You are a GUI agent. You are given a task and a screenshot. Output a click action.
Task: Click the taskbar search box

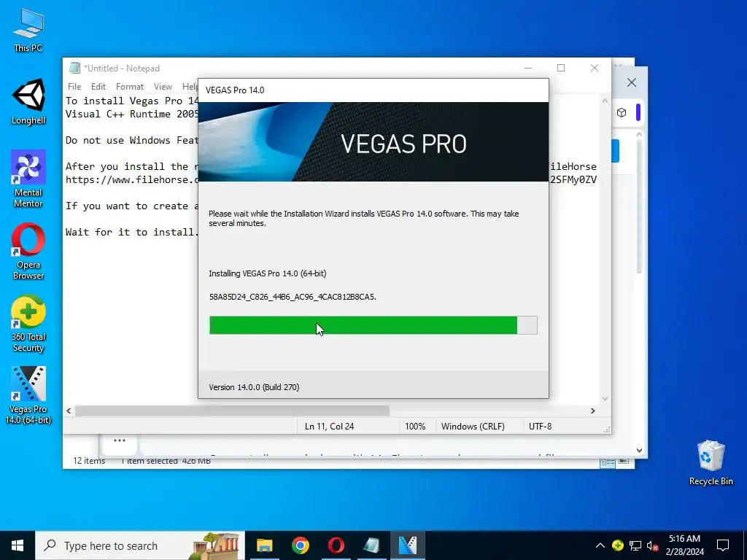[x=140, y=545]
